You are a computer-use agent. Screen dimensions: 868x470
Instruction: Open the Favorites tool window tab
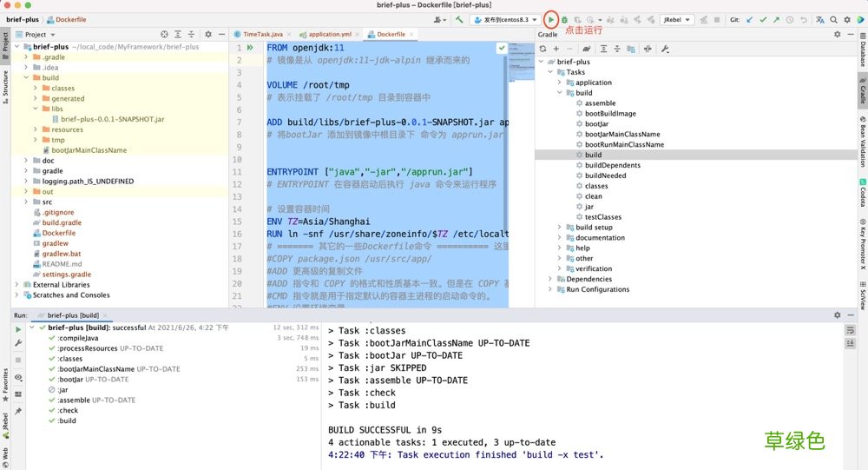click(x=5, y=385)
